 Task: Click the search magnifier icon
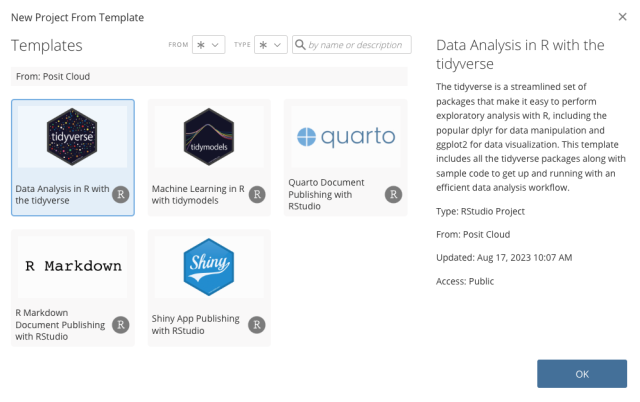300,44
